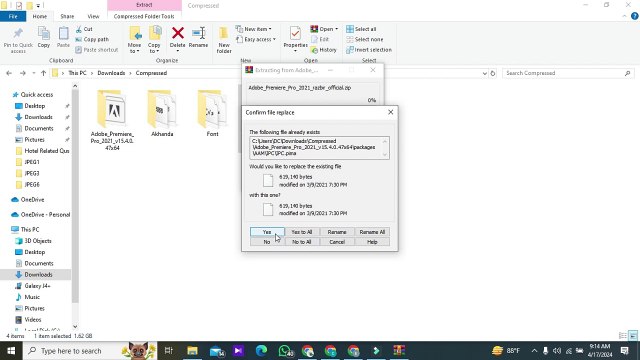Open Microsoft Edge from taskbar
Image resolution: width=640 pixels, height=360 pixels.
pos(261,351)
